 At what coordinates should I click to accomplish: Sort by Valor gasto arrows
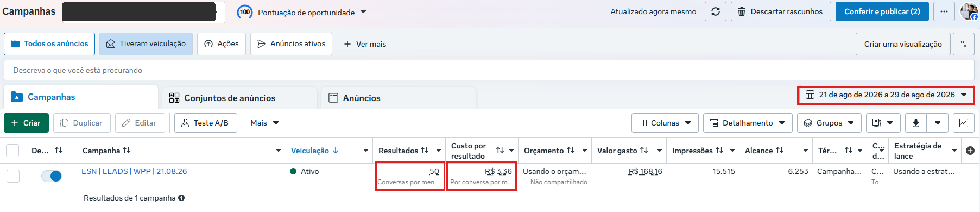[x=644, y=150]
